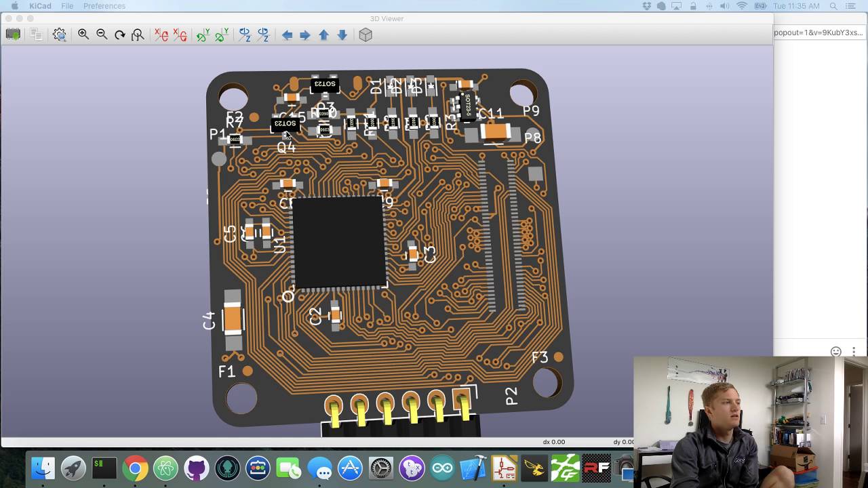
Task: Click the first red Rotate X icon
Action: (161, 35)
